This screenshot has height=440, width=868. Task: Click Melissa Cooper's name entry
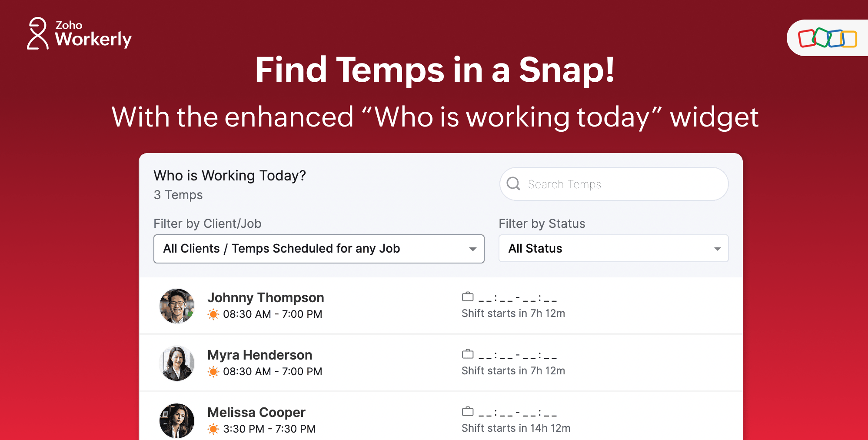coord(256,412)
